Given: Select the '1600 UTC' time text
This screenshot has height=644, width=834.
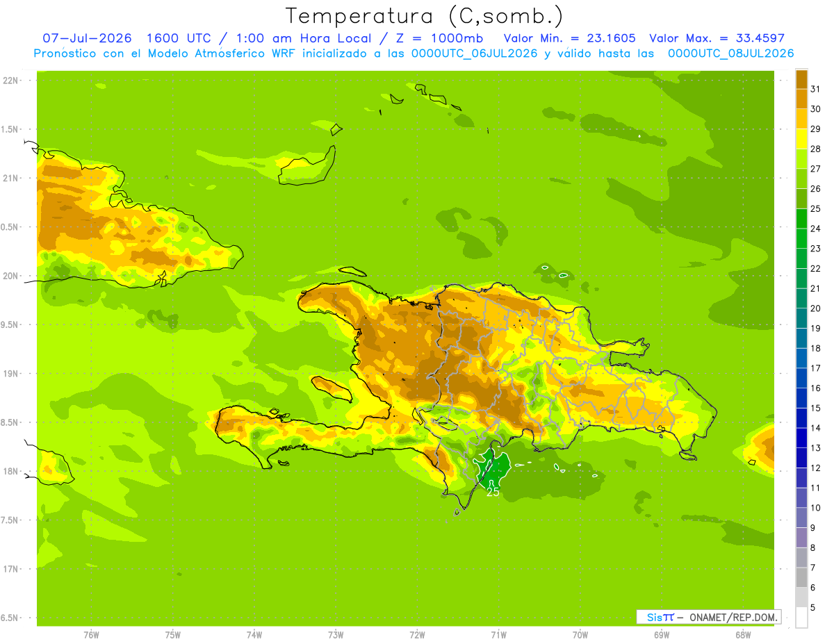Looking at the screenshot, I should (x=179, y=38).
